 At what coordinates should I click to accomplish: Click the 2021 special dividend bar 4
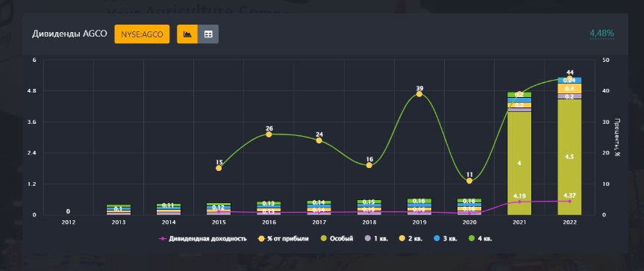519,163
